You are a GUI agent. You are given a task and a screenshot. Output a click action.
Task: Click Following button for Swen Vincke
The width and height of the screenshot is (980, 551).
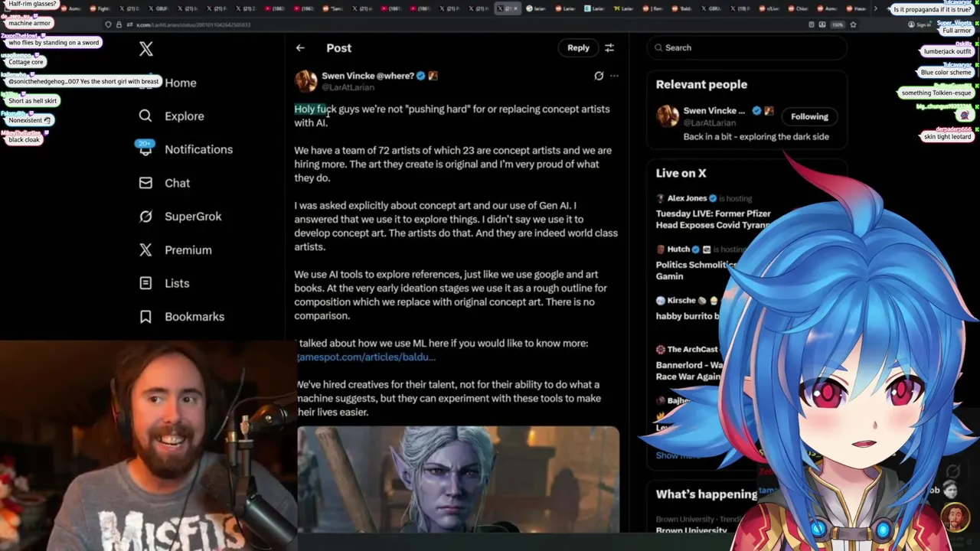809,116
